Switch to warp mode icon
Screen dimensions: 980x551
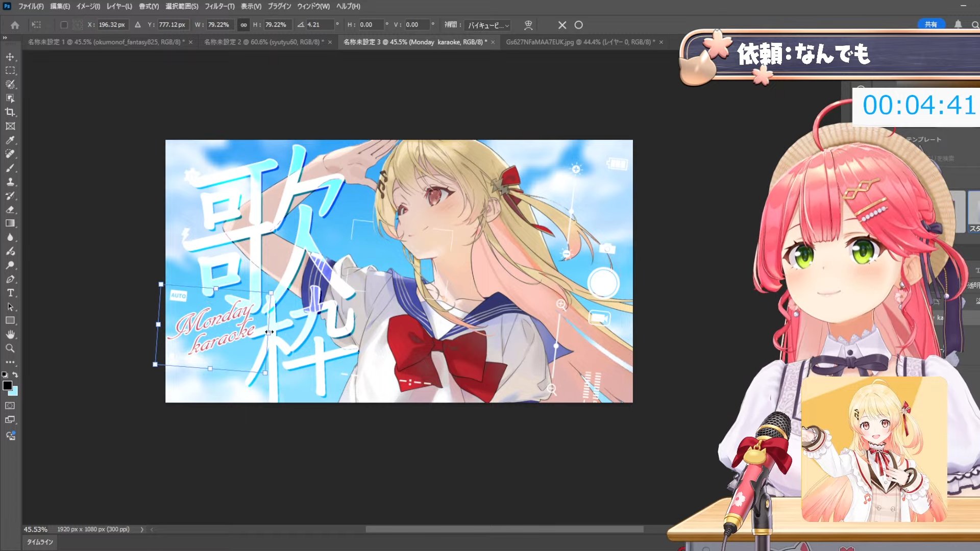[528, 25]
